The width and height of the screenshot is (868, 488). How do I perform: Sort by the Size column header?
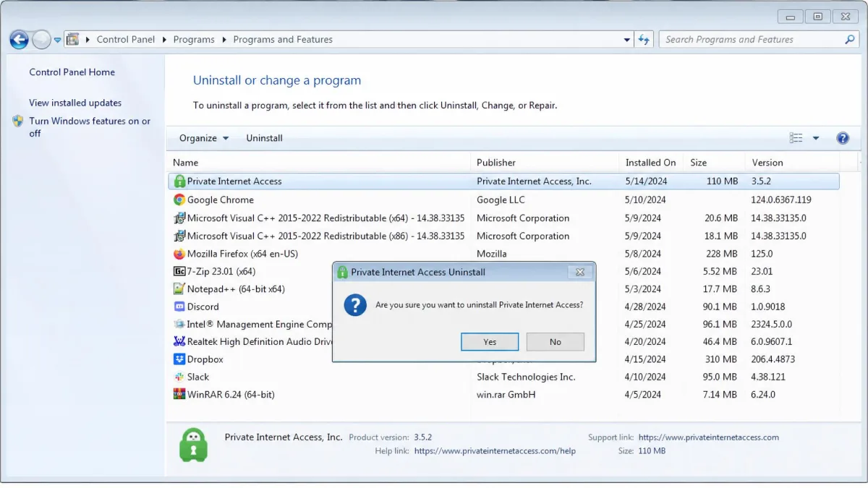tap(715, 163)
